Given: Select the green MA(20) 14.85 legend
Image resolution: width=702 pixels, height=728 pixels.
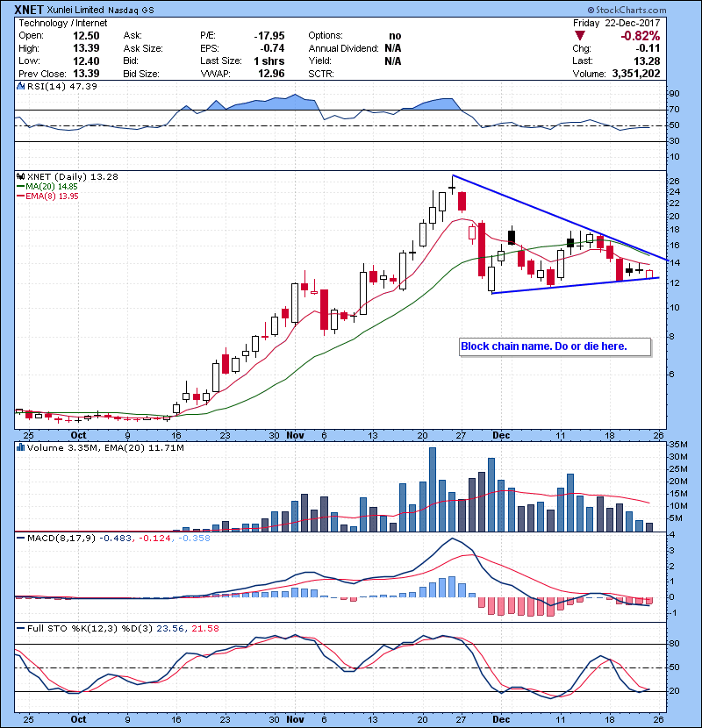Looking at the screenshot, I should 47,186.
